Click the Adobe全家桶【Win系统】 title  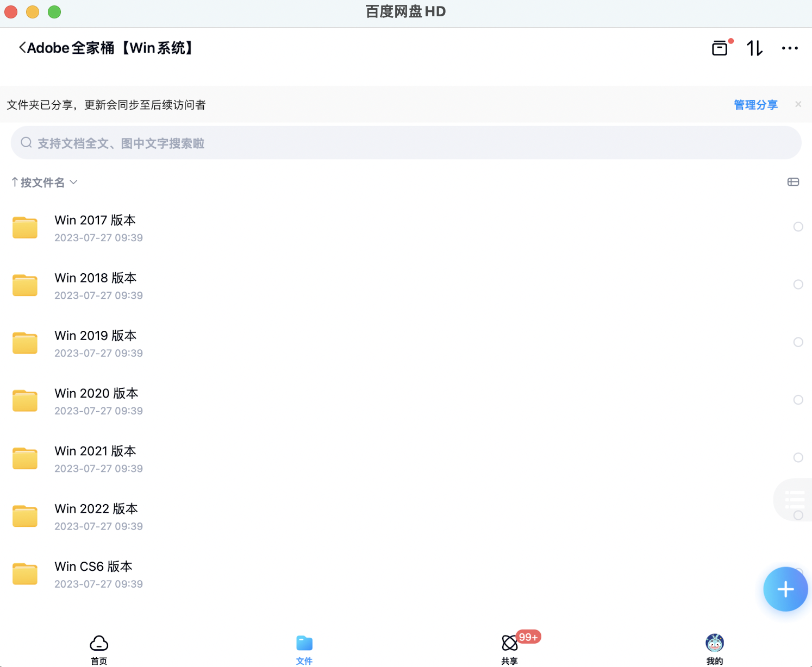pyautogui.click(x=111, y=48)
